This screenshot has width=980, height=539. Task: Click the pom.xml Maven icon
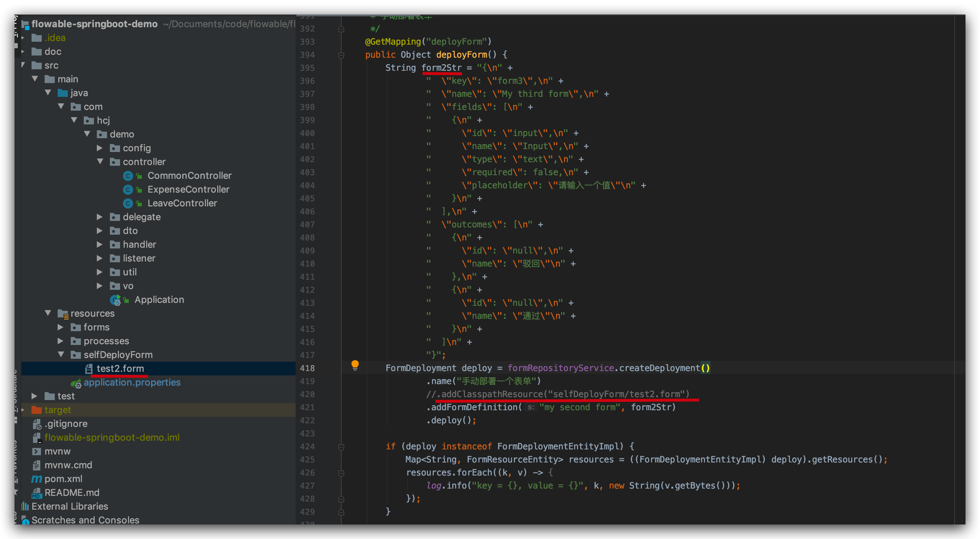click(x=37, y=479)
